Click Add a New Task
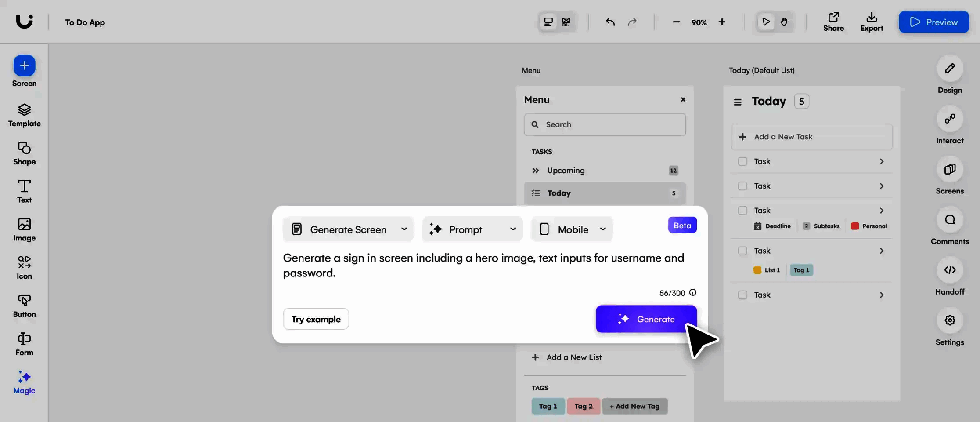The height and width of the screenshot is (422, 980). click(x=812, y=137)
